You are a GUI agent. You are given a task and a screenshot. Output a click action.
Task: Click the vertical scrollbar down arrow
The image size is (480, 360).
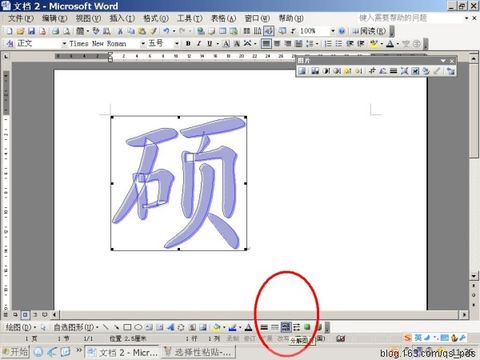tap(474, 276)
